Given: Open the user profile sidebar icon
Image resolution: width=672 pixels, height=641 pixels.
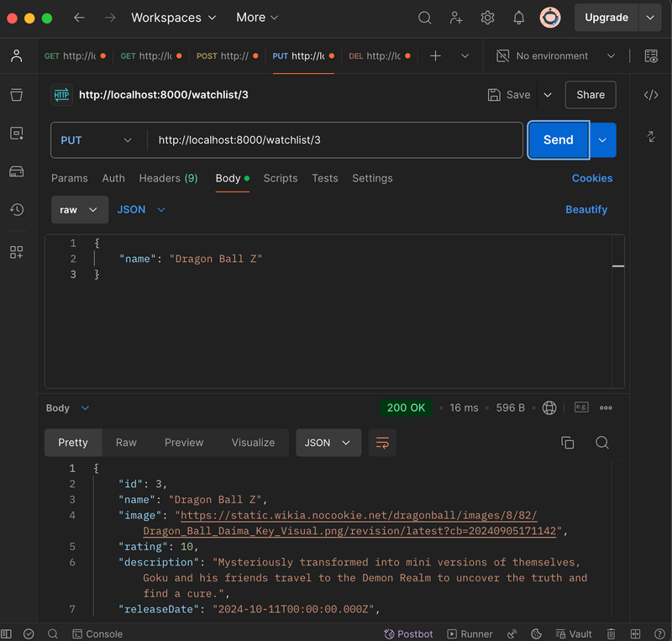Looking at the screenshot, I should point(16,55).
